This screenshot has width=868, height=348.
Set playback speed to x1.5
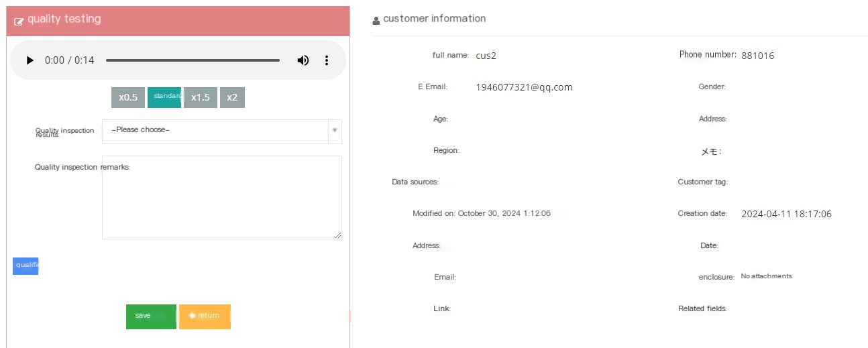coord(201,97)
